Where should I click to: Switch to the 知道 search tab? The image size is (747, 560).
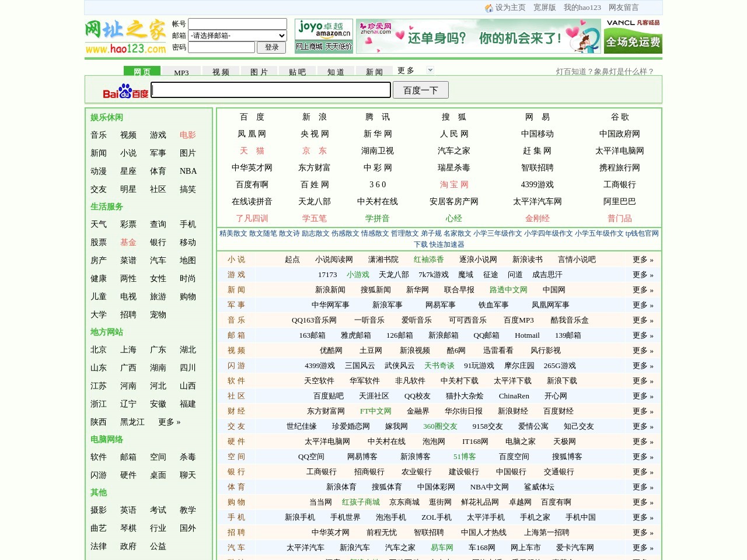point(336,72)
